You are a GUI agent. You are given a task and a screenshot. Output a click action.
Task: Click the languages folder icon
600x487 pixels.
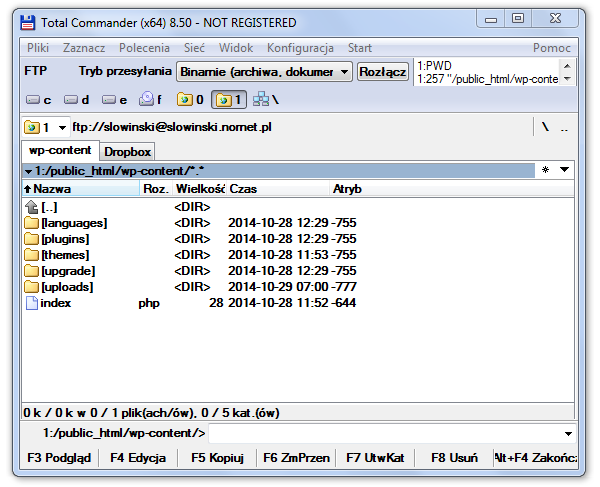coord(31,223)
